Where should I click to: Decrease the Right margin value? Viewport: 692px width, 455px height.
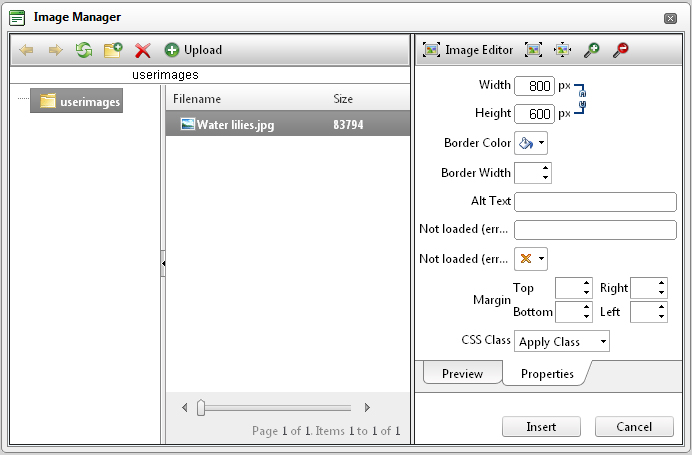662,293
